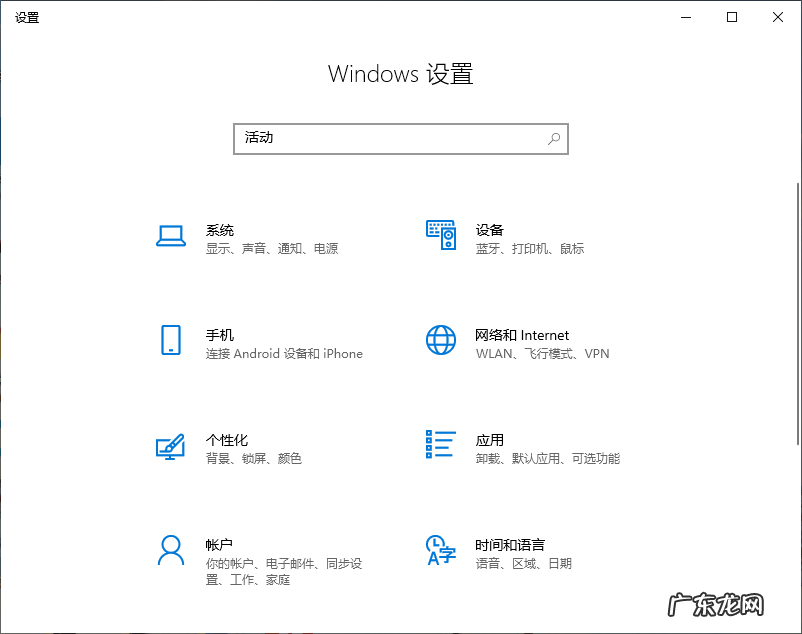Click the 设置 label in the title bar

point(27,16)
